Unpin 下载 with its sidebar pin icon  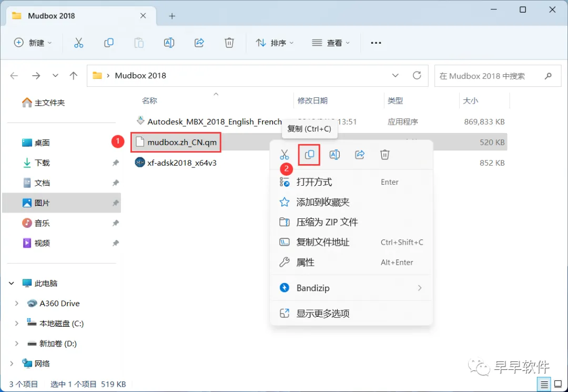115,163
